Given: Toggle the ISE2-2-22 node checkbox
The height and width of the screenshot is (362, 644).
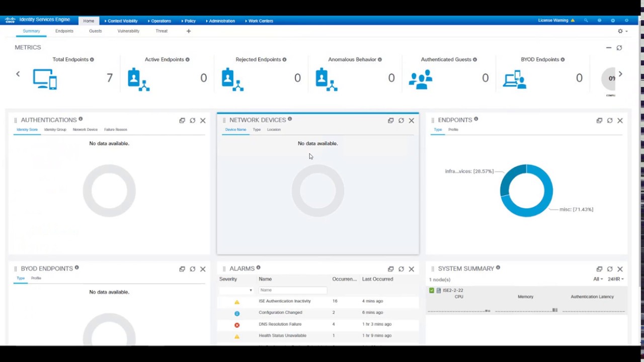Looking at the screenshot, I should 432,290.
